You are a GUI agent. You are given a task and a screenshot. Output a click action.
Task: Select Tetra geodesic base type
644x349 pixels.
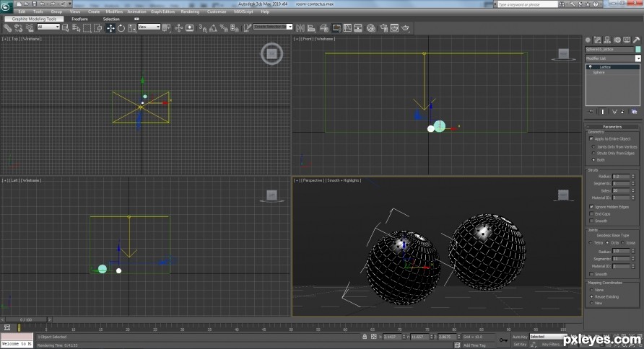point(591,243)
